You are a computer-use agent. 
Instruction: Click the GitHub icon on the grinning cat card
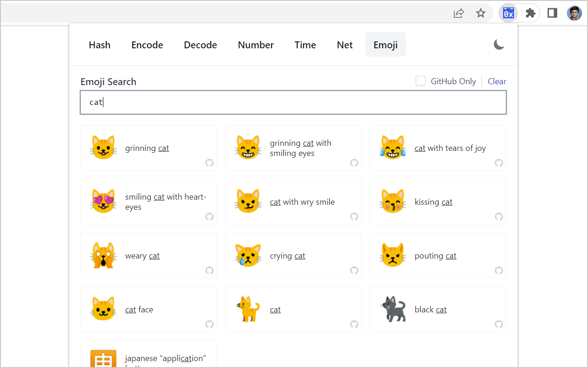click(x=209, y=163)
